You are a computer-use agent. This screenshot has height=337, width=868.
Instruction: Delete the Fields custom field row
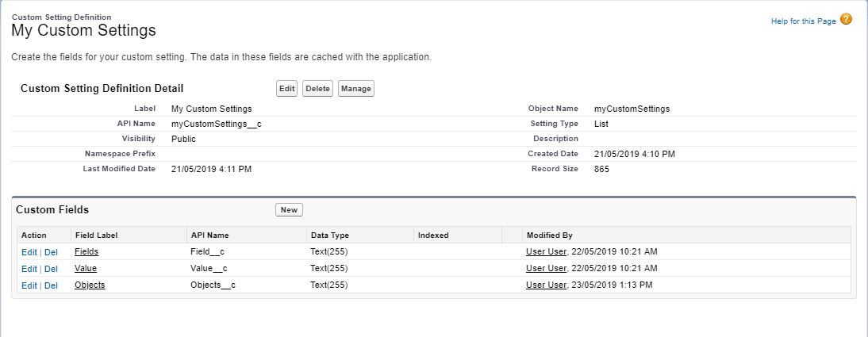click(51, 251)
